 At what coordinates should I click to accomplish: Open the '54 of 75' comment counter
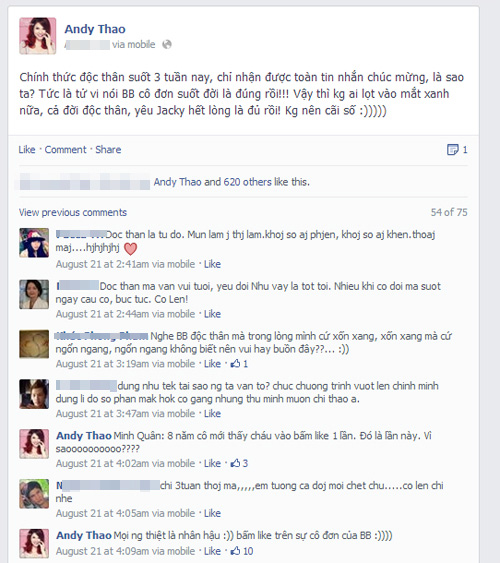coord(449,212)
